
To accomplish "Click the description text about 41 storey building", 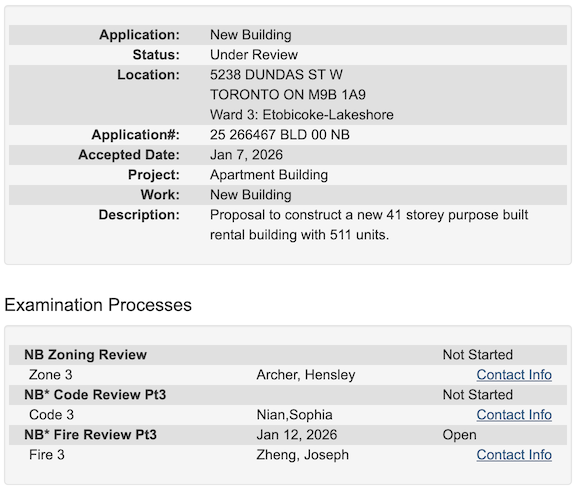I will tap(369, 225).
